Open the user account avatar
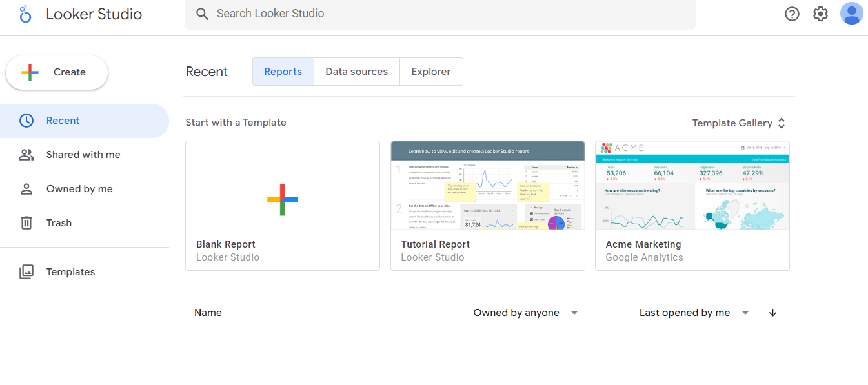Screen dimensions: 868x385 click(851, 14)
